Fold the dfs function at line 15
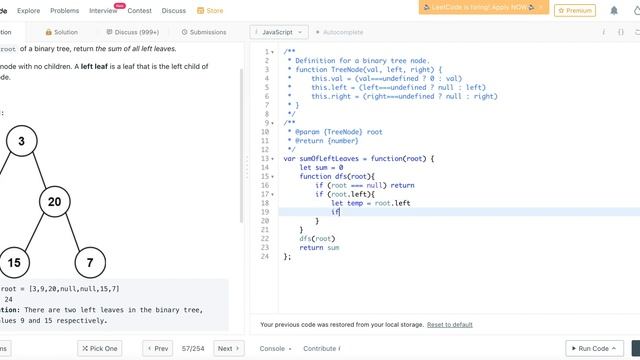This screenshot has width=640, height=360. [x=273, y=177]
